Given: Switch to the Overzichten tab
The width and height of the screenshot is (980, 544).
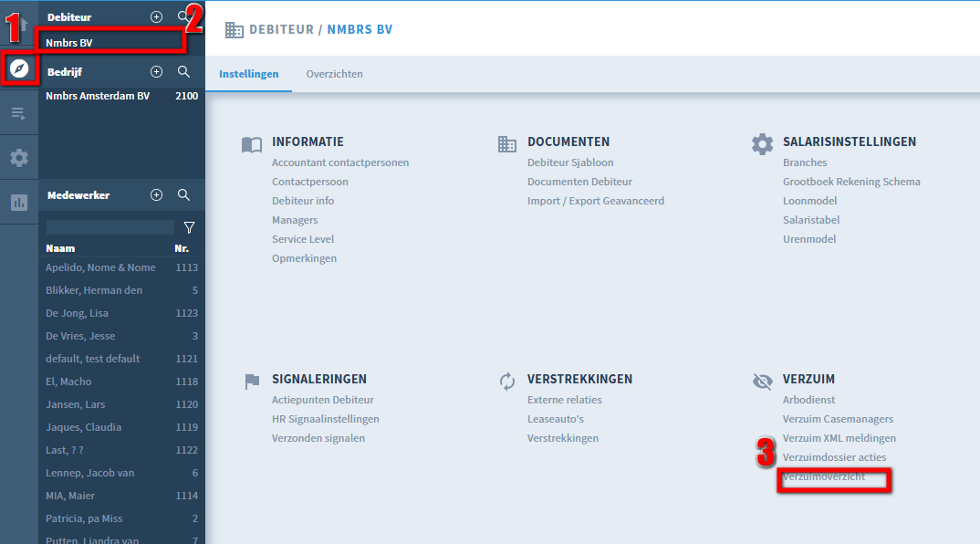Looking at the screenshot, I should point(334,74).
